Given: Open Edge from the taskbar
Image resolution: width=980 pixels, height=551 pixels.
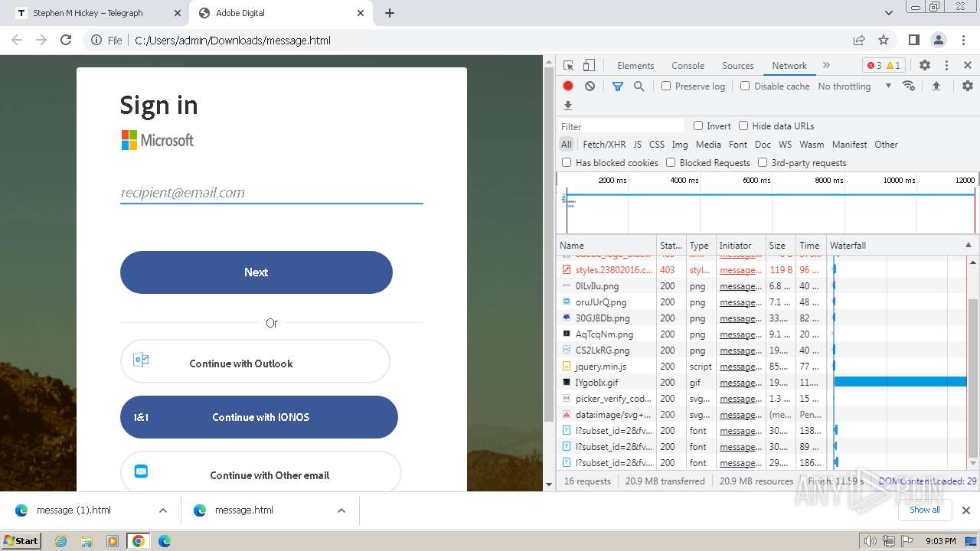Looking at the screenshot, I should point(164,541).
